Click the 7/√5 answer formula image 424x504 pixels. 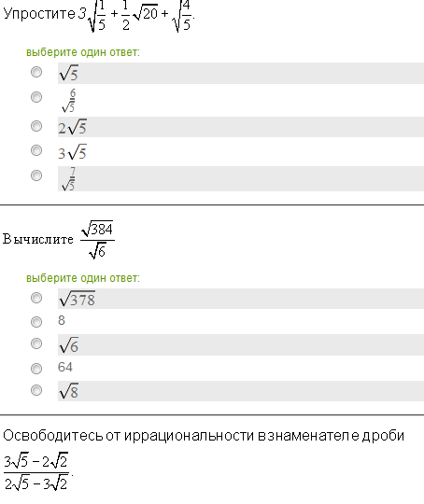(x=68, y=178)
